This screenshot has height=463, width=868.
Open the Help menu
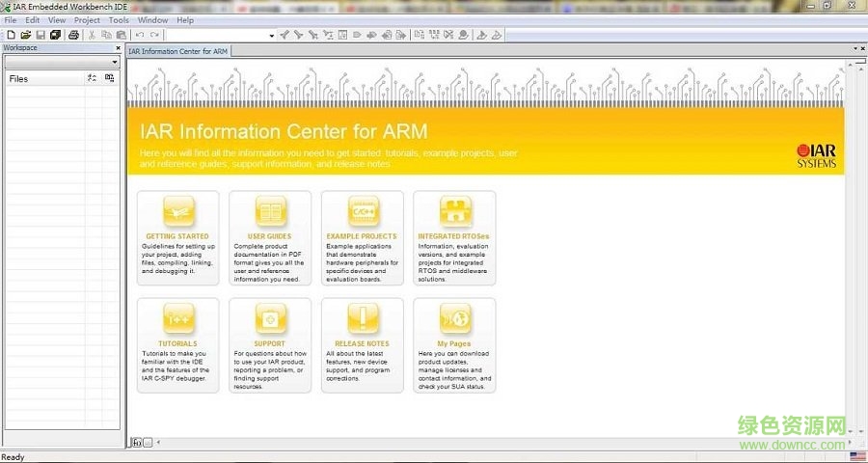tap(185, 20)
